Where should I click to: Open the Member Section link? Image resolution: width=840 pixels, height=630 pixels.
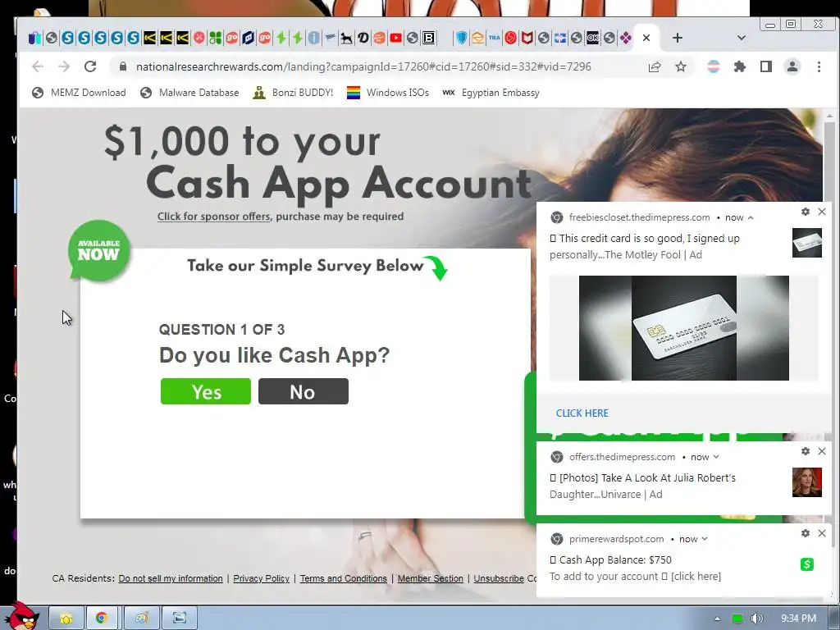pos(430,578)
